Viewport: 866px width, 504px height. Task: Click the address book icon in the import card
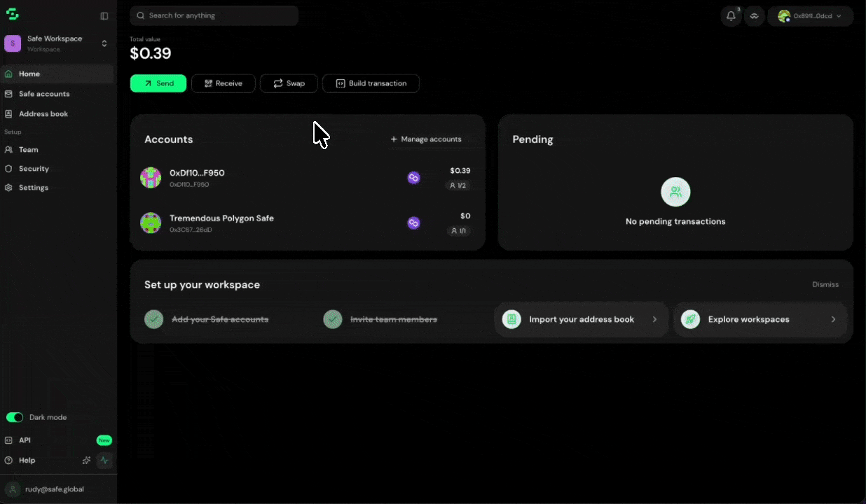click(x=511, y=319)
